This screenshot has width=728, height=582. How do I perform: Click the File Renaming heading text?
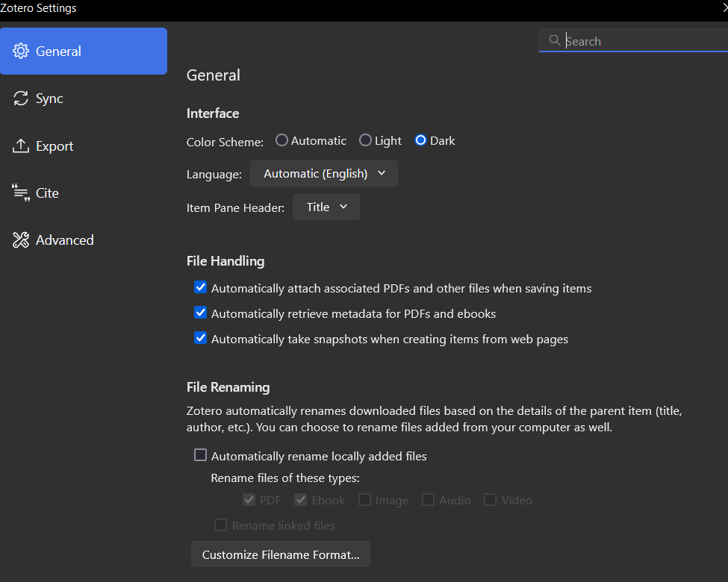pyautogui.click(x=228, y=387)
